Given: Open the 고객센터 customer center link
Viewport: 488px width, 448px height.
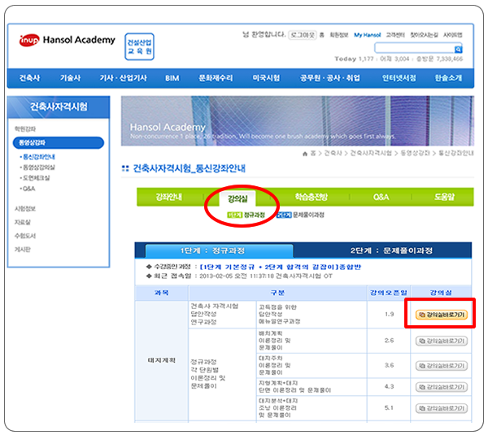Looking at the screenshot, I should click(395, 35).
